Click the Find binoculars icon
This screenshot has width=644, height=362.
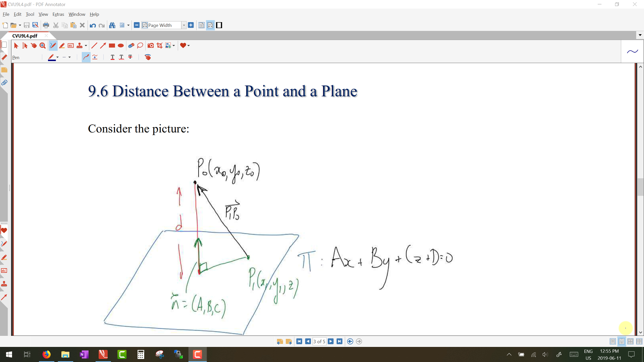tap(112, 25)
